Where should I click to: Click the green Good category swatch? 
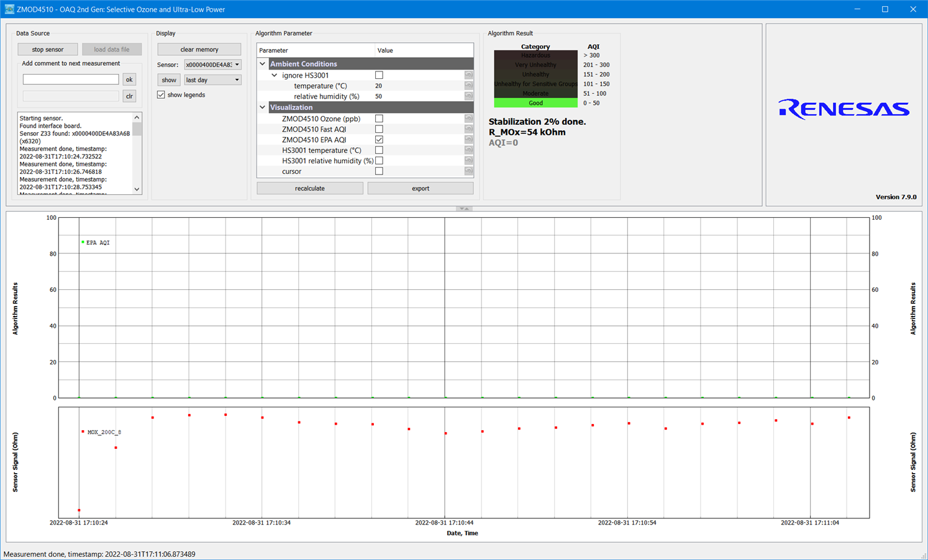tap(535, 103)
